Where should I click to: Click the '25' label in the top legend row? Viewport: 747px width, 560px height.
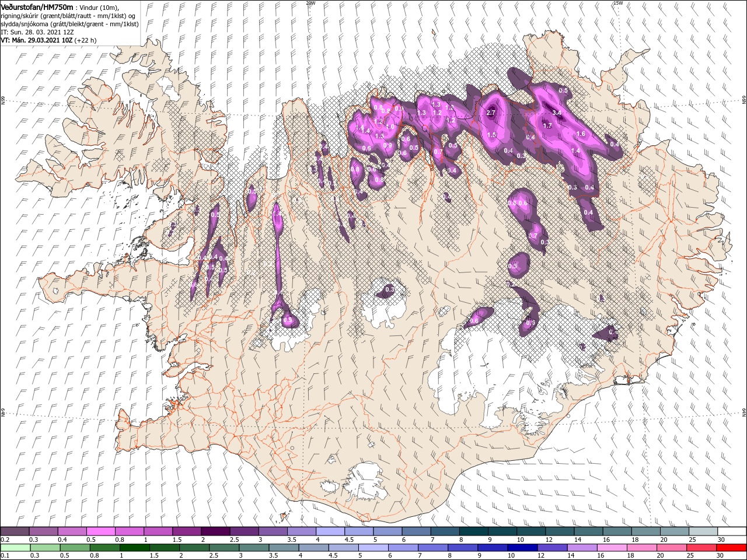(x=692, y=540)
